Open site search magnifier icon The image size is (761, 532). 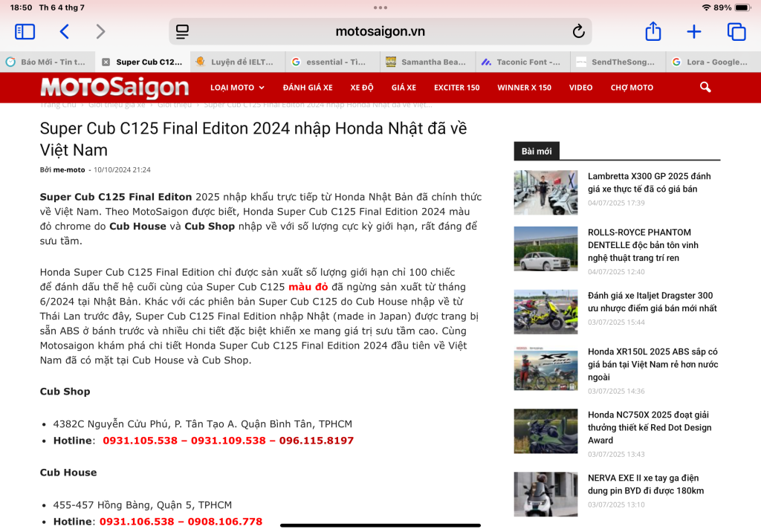(705, 88)
